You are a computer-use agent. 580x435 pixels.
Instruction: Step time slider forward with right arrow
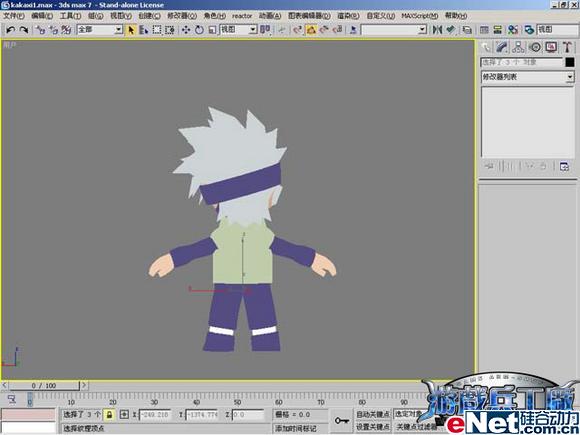point(84,385)
